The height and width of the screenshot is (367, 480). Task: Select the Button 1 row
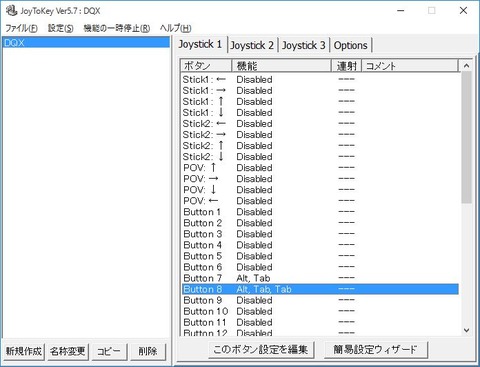point(320,212)
